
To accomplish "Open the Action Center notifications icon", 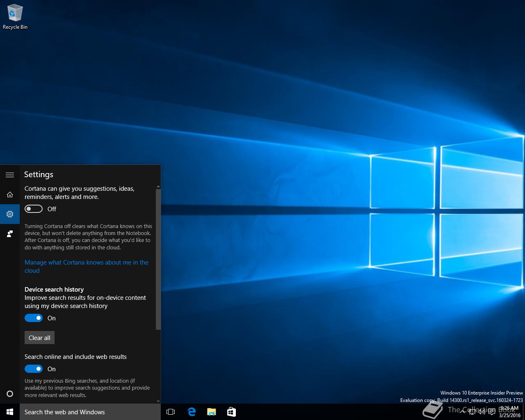I will click(492, 412).
